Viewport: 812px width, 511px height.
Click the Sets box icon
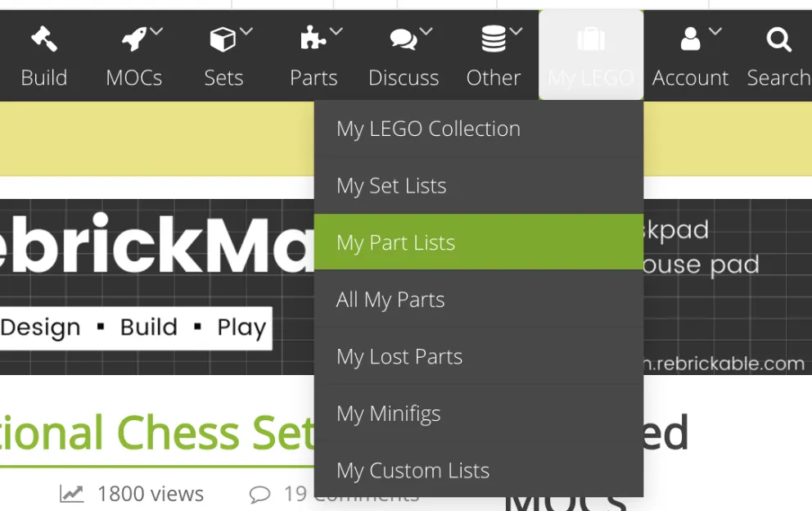pyautogui.click(x=223, y=39)
